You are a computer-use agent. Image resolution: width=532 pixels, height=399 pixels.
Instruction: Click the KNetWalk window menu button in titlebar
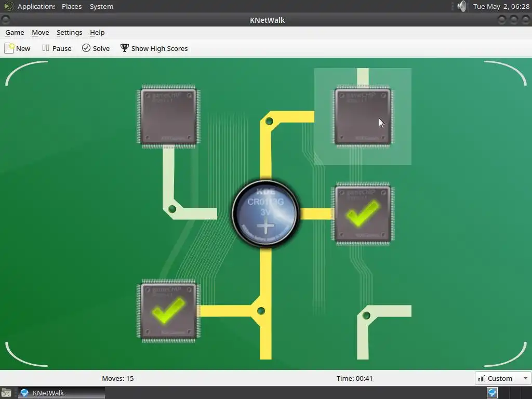[x=5, y=20]
